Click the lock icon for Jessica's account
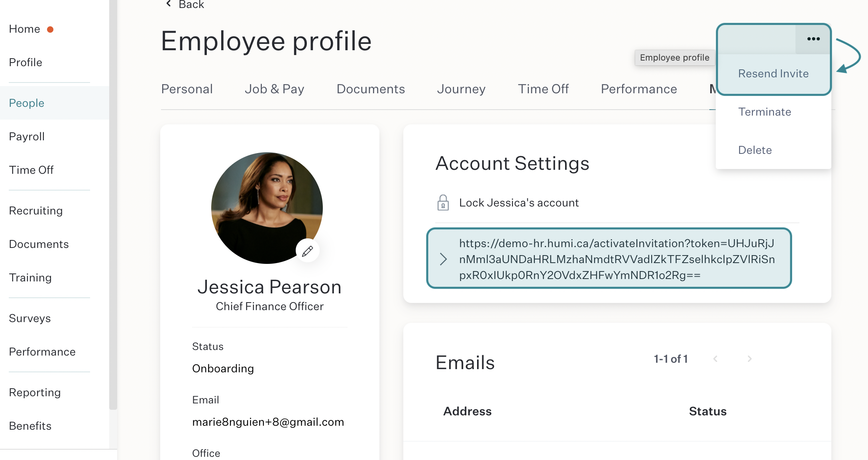868x460 pixels. coord(443,202)
